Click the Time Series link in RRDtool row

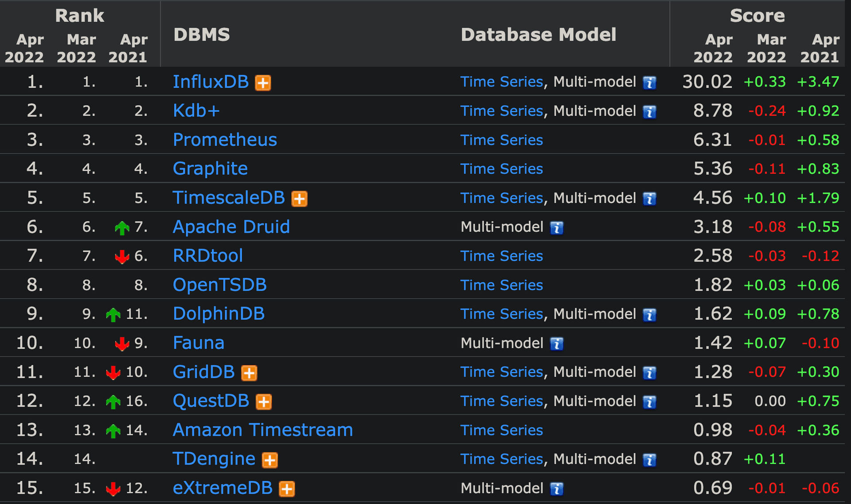[x=501, y=256]
